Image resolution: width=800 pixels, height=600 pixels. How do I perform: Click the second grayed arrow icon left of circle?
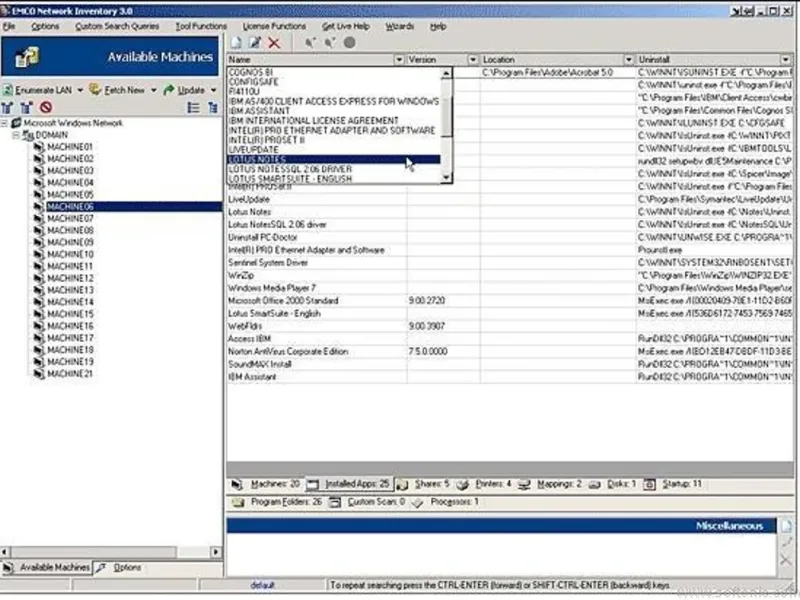330,43
